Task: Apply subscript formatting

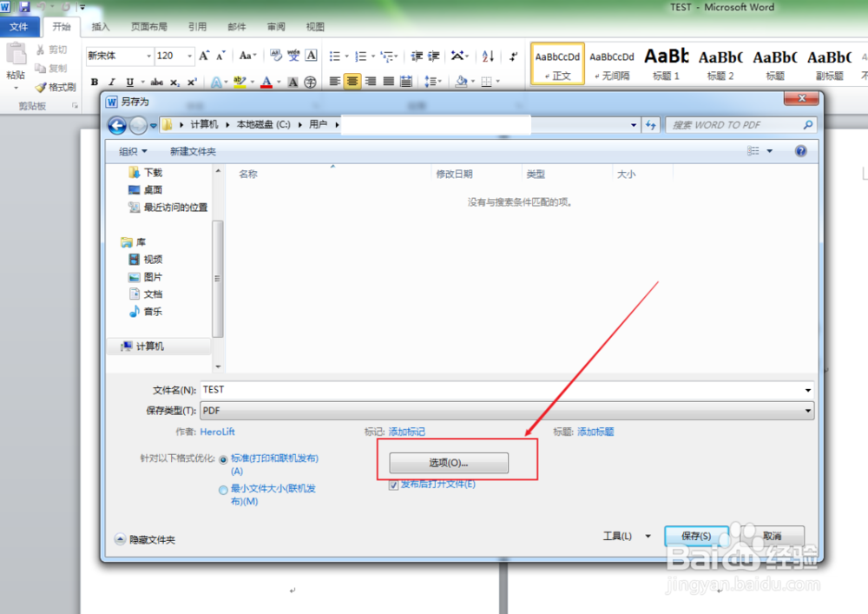Action: coord(174,82)
